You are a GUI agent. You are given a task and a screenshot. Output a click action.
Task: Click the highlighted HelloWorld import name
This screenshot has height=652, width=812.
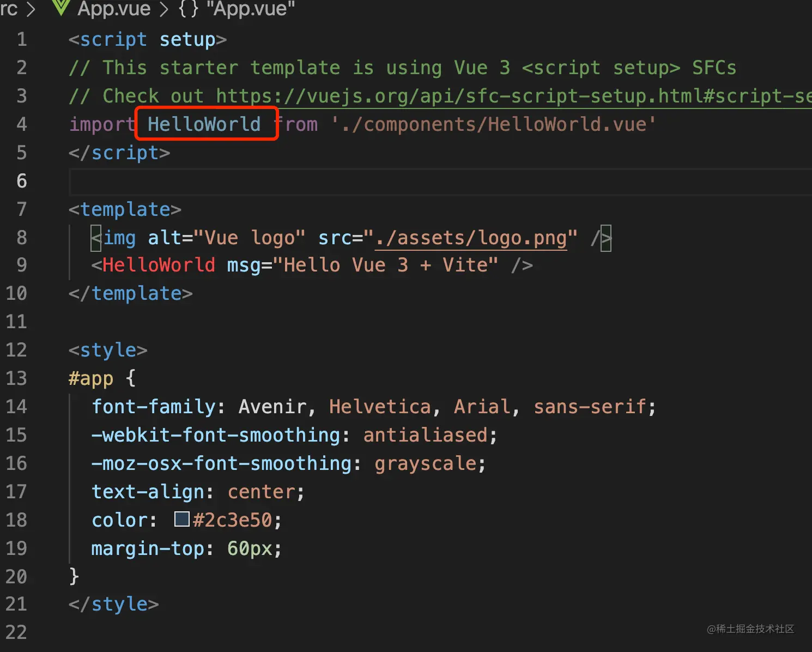point(204,124)
